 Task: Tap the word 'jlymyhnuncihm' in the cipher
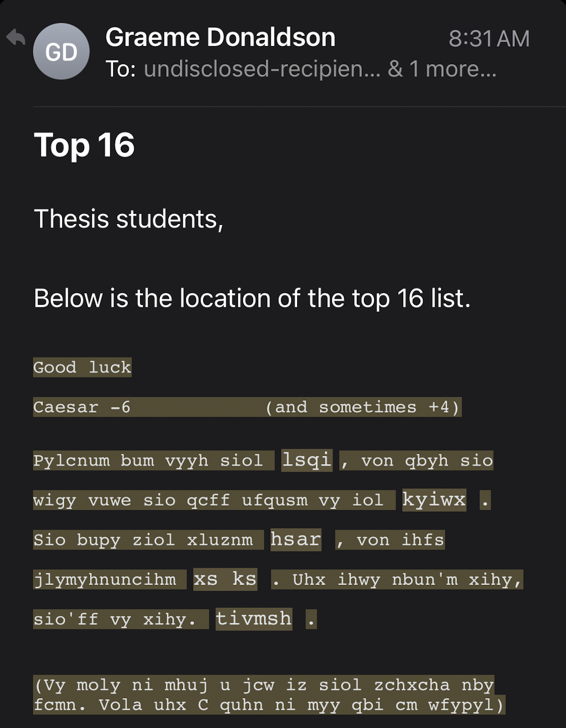tap(105, 579)
